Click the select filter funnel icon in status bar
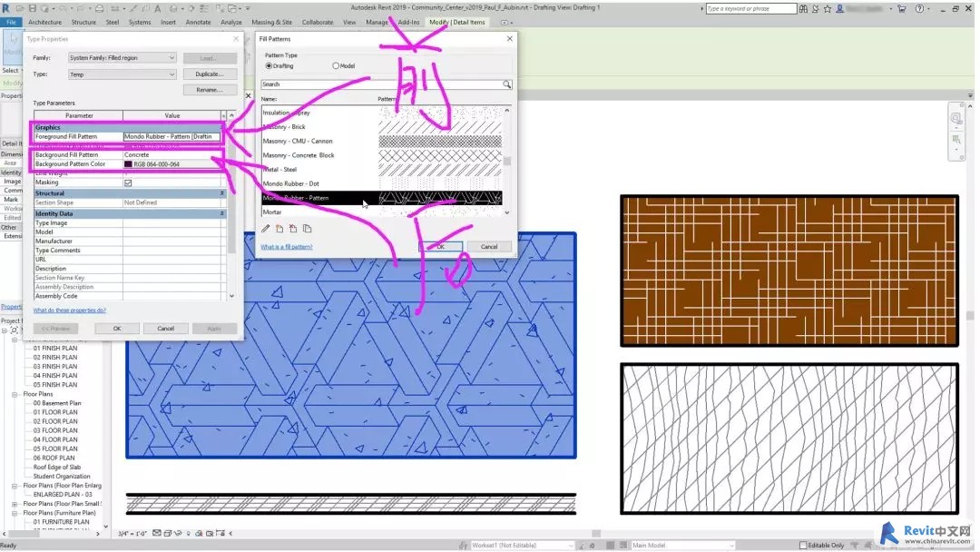980x552 pixels. 855,545
